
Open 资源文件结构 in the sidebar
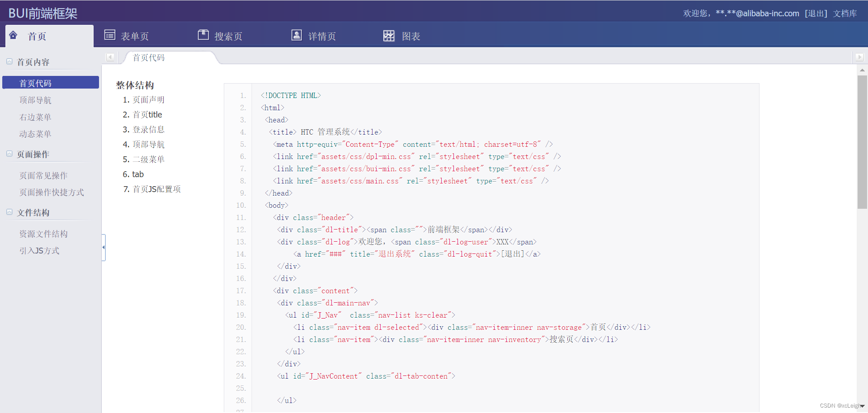(x=43, y=234)
